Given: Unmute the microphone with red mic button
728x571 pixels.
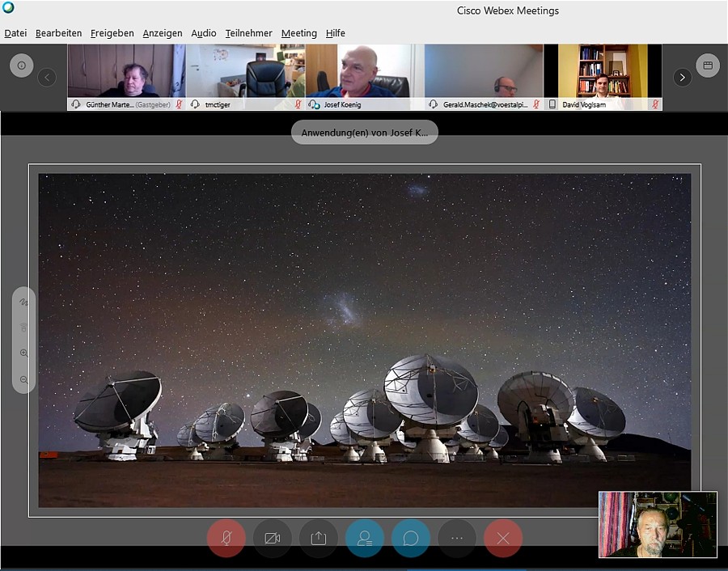Looking at the screenshot, I should point(226,538).
